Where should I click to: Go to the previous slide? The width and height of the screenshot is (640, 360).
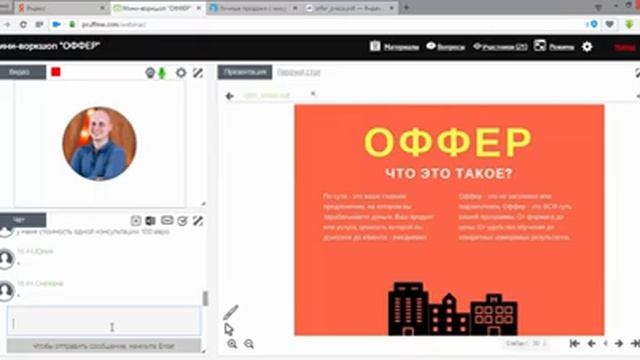coord(591,344)
